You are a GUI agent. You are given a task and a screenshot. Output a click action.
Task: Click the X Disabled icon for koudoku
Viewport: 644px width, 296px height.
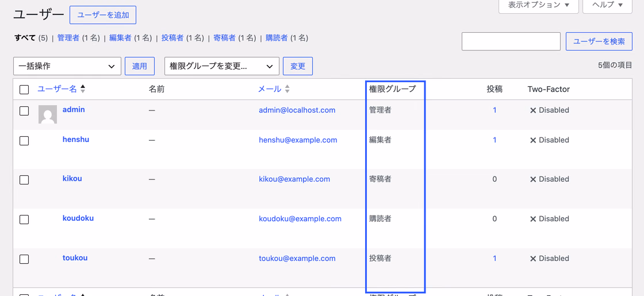pyautogui.click(x=533, y=219)
